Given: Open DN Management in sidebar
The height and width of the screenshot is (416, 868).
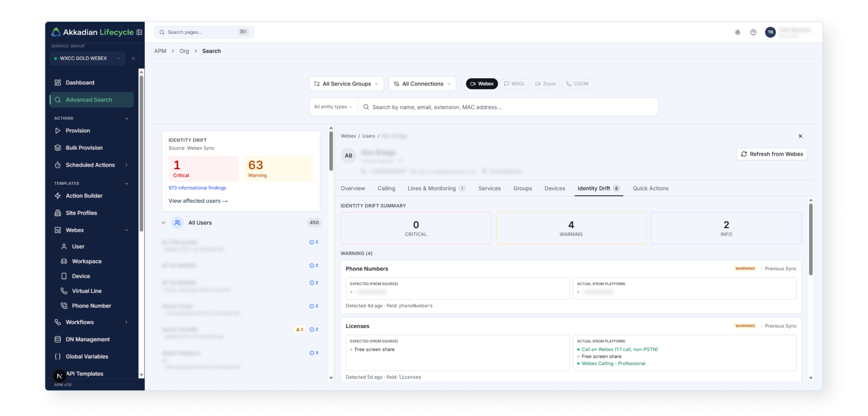Looking at the screenshot, I should 92,339.
